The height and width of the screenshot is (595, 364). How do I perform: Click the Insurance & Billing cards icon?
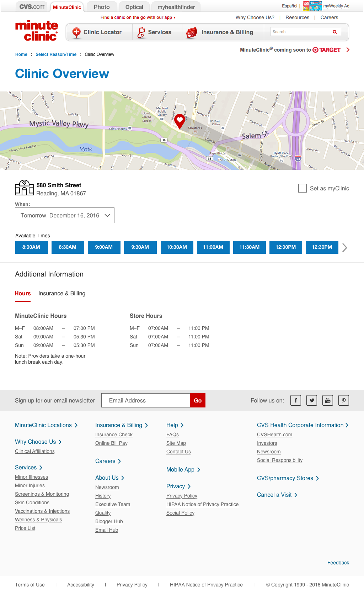[192, 33]
